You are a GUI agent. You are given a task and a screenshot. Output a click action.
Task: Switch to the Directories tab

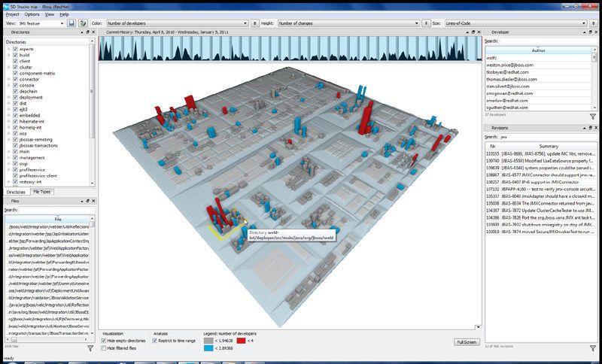[16, 192]
